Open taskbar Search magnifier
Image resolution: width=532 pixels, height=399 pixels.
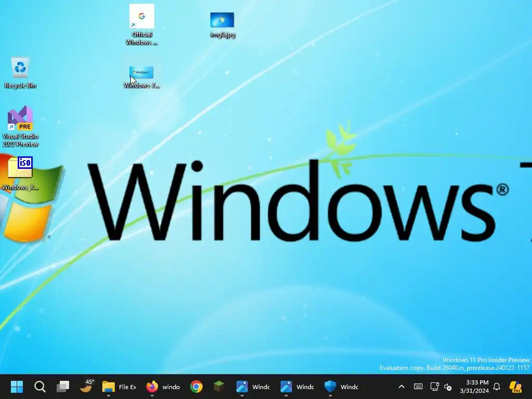(39, 387)
